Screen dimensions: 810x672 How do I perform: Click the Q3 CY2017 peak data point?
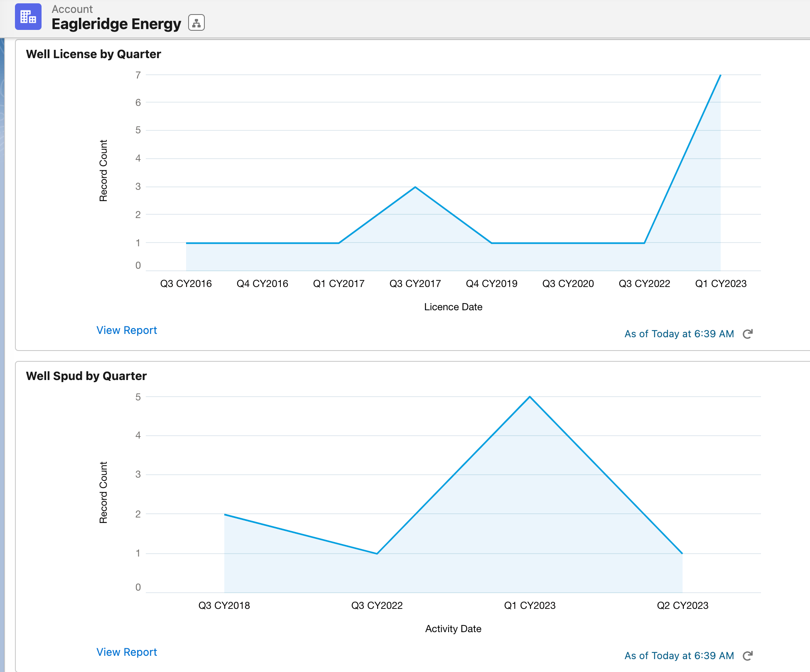point(415,187)
